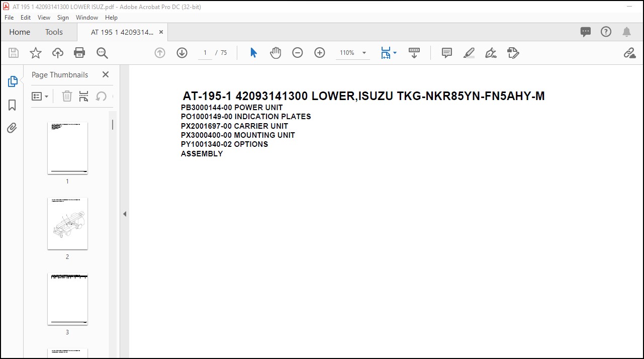Open the Attachments paperclip panel

point(12,128)
